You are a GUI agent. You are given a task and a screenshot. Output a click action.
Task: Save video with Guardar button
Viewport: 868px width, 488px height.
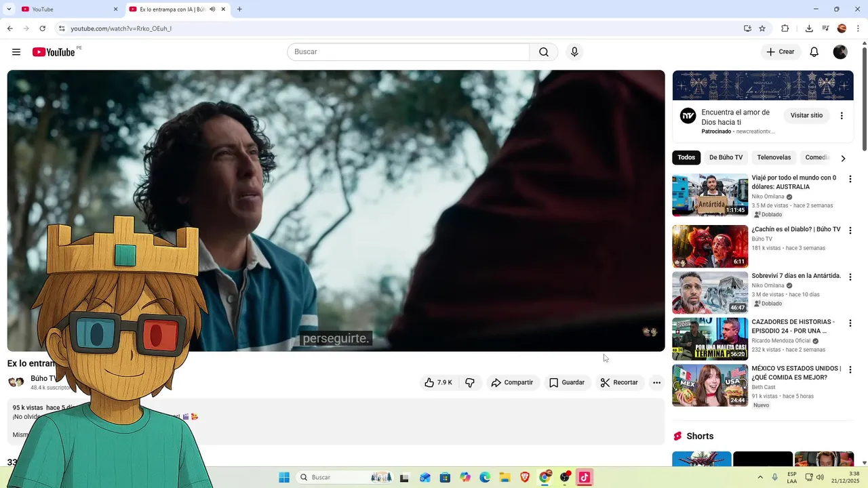567,382
